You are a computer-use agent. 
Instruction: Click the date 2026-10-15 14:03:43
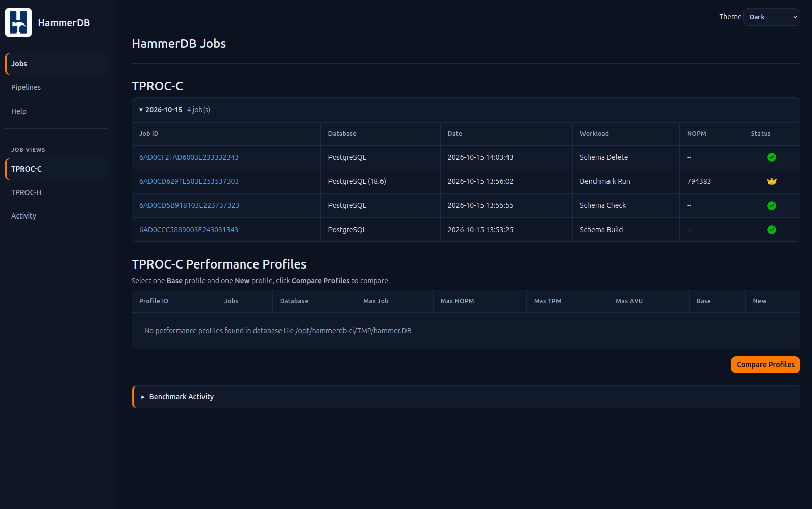pos(480,157)
